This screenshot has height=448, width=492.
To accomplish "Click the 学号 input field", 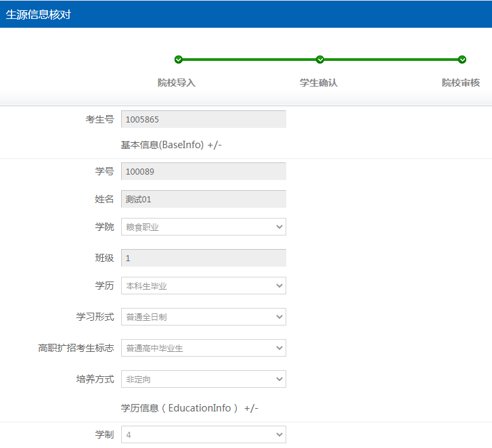I will tap(203, 171).
